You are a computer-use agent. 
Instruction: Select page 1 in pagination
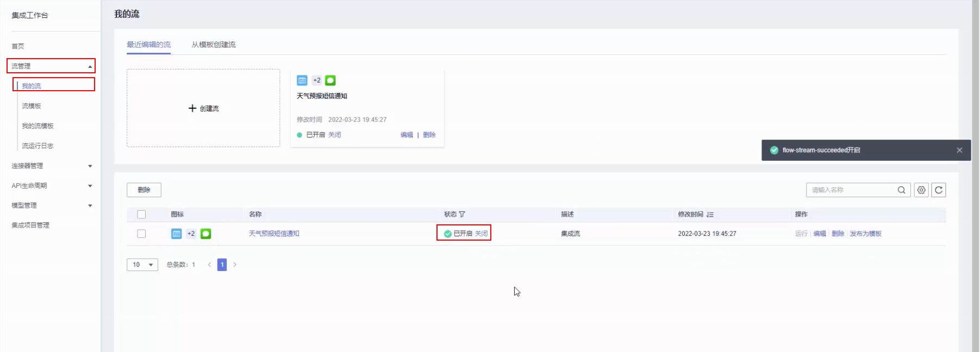(222, 265)
